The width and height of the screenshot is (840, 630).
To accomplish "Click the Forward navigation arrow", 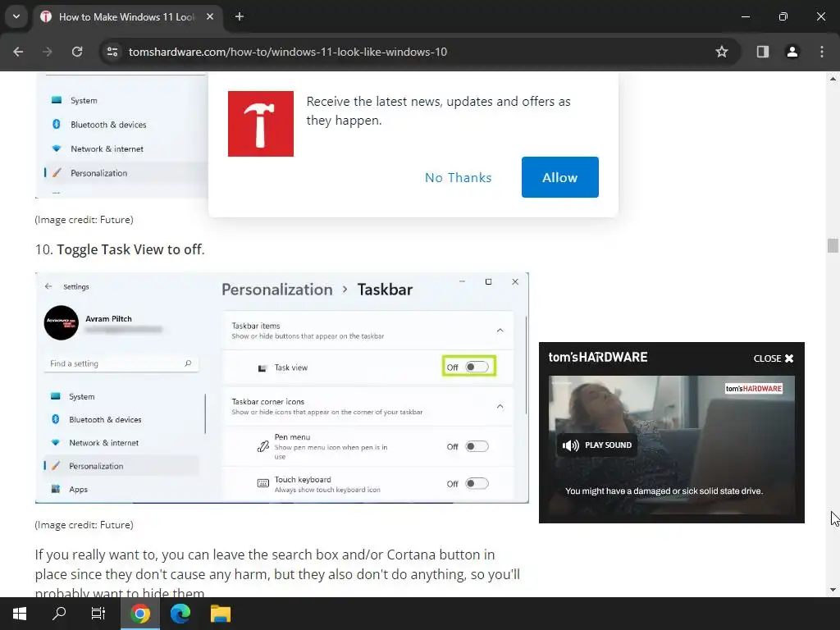I will click(48, 52).
